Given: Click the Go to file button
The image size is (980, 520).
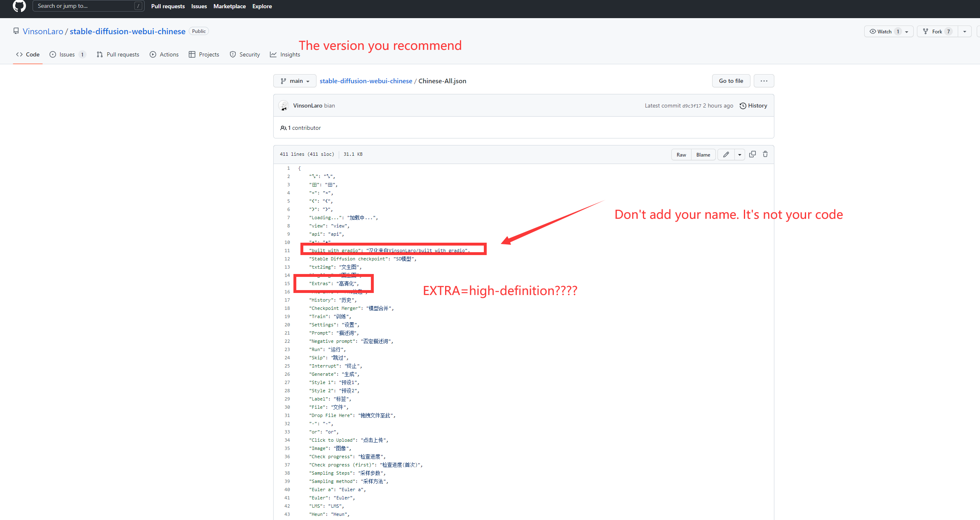Looking at the screenshot, I should [731, 81].
